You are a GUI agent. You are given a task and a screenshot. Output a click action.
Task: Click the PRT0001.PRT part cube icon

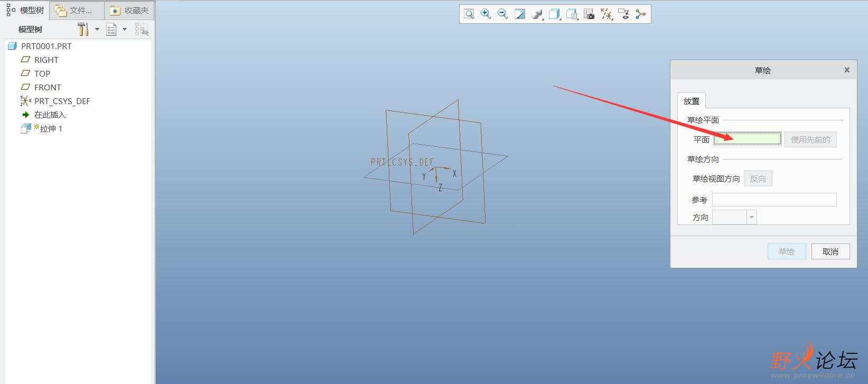(x=13, y=46)
